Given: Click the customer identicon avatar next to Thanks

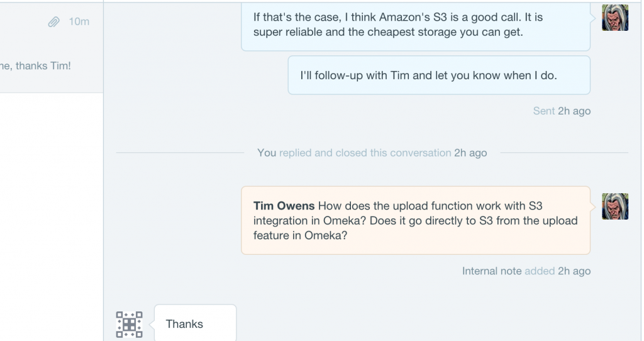Looking at the screenshot, I should [x=130, y=325].
